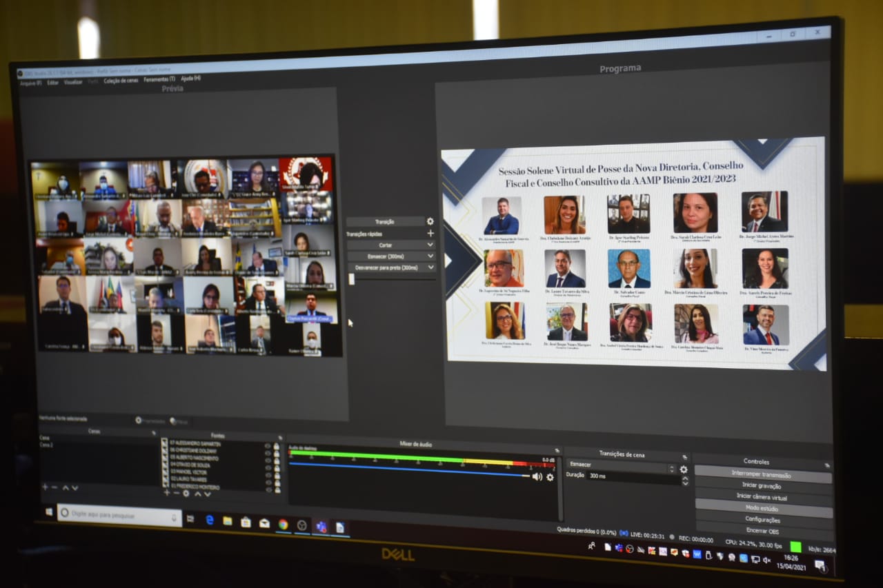Remove the selected scene with the minus icon

click(x=54, y=487)
